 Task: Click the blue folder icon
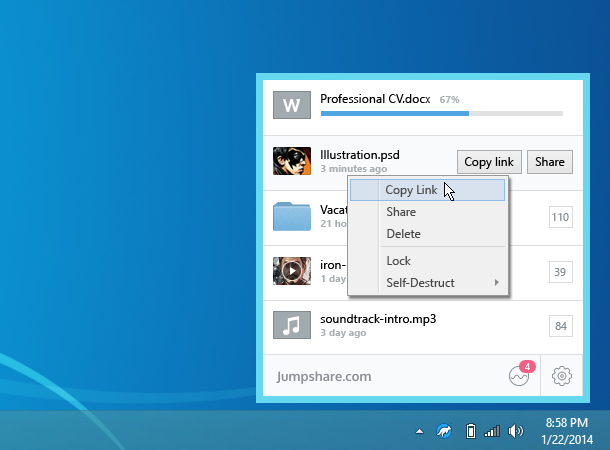[292, 216]
